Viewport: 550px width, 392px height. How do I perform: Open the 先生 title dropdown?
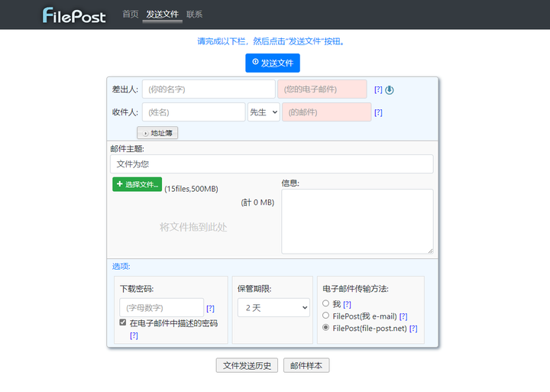(264, 112)
